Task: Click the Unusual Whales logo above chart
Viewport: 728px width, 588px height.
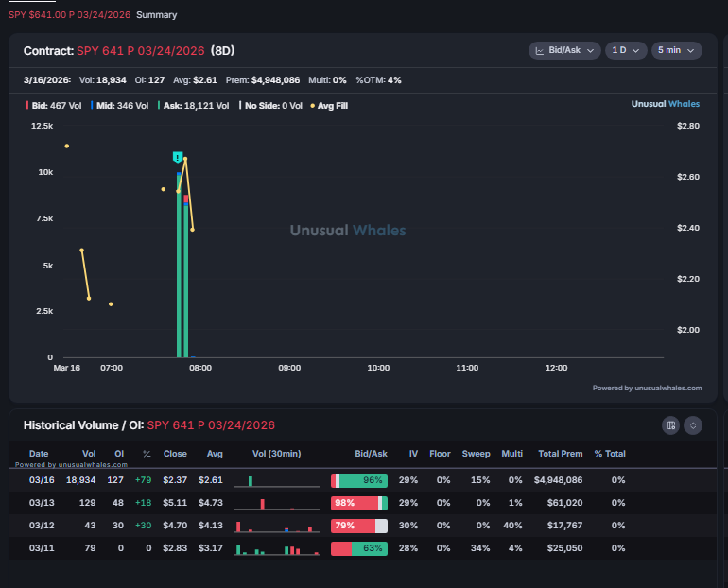Action: pyautogui.click(x=666, y=104)
